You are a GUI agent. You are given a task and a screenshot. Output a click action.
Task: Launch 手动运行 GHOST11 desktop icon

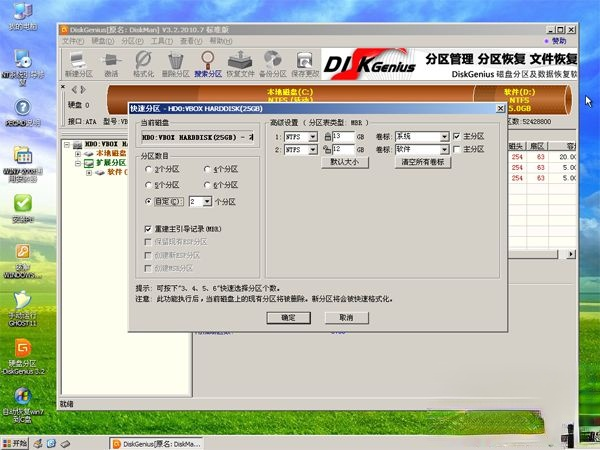click(23, 309)
